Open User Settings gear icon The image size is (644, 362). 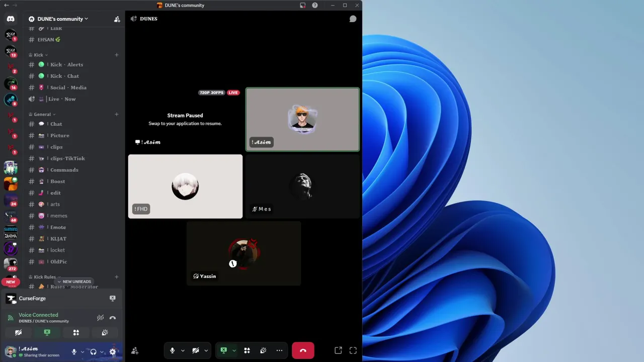(113, 352)
